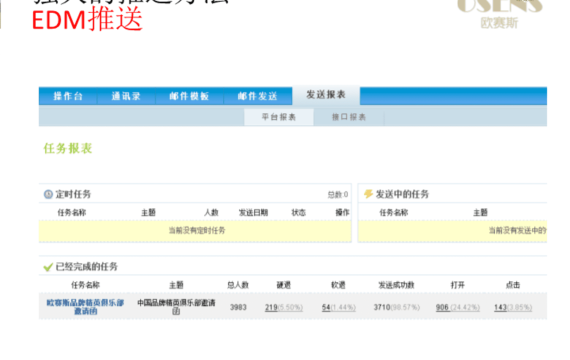Screen dimensions: 570x360
Task: Click the 总人数 column header
Action: point(238,285)
